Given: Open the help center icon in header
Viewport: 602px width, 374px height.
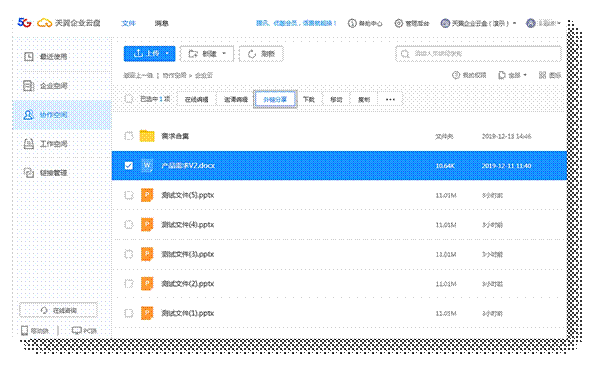Looking at the screenshot, I should tap(352, 23).
